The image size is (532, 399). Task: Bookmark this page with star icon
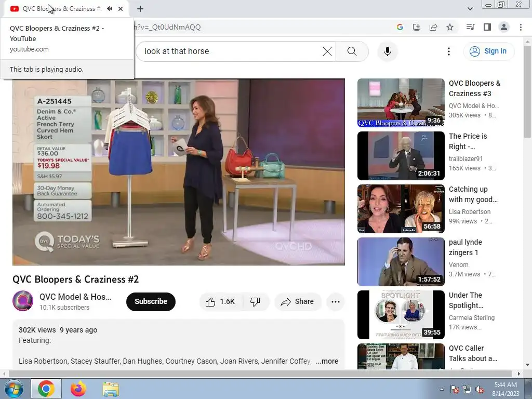coord(450,27)
